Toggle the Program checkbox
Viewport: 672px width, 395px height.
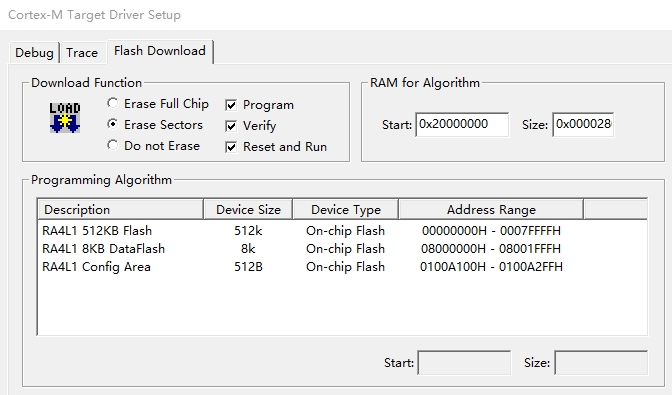pos(231,105)
